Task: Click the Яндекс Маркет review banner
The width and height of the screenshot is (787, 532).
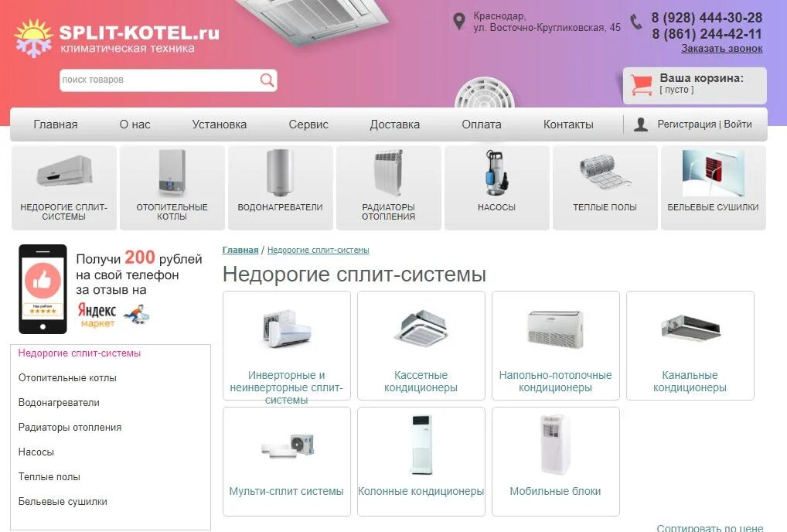Action: point(111,289)
